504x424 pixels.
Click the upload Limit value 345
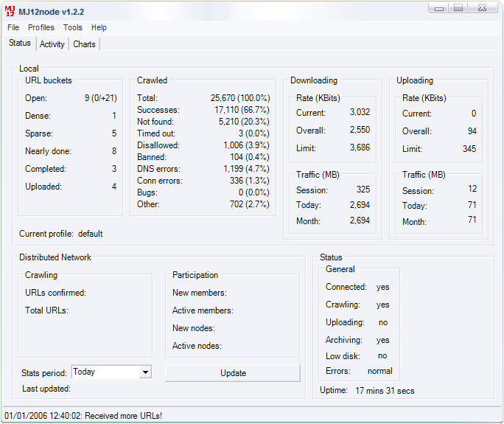coord(469,149)
